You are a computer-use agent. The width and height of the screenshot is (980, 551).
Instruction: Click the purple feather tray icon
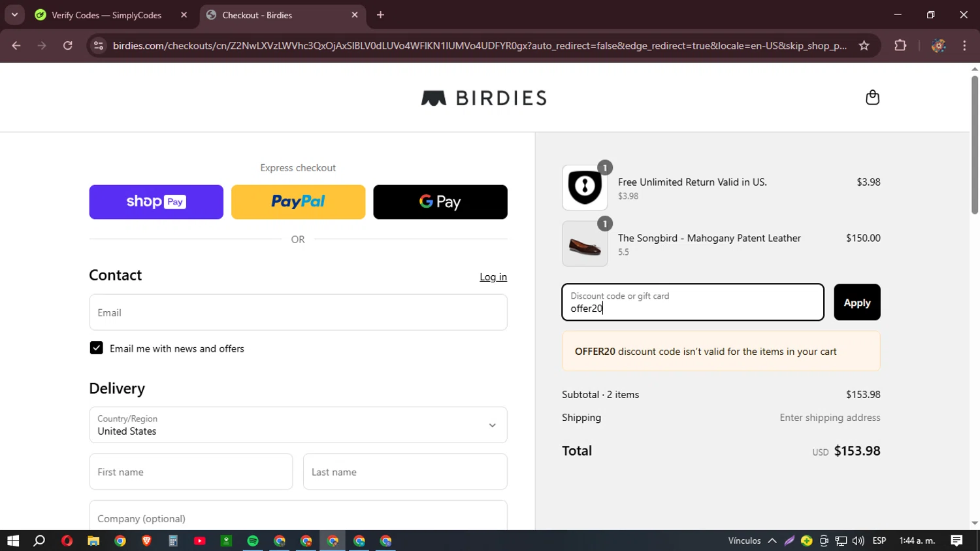point(789,541)
